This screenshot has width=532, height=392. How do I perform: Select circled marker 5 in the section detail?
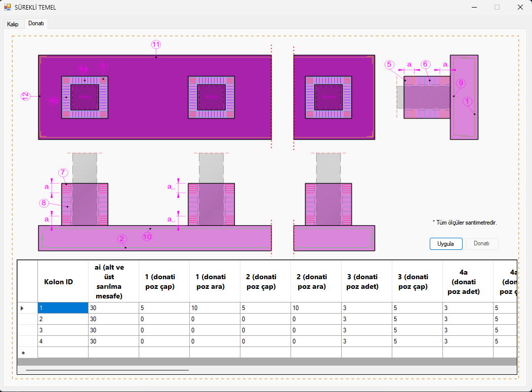click(389, 65)
